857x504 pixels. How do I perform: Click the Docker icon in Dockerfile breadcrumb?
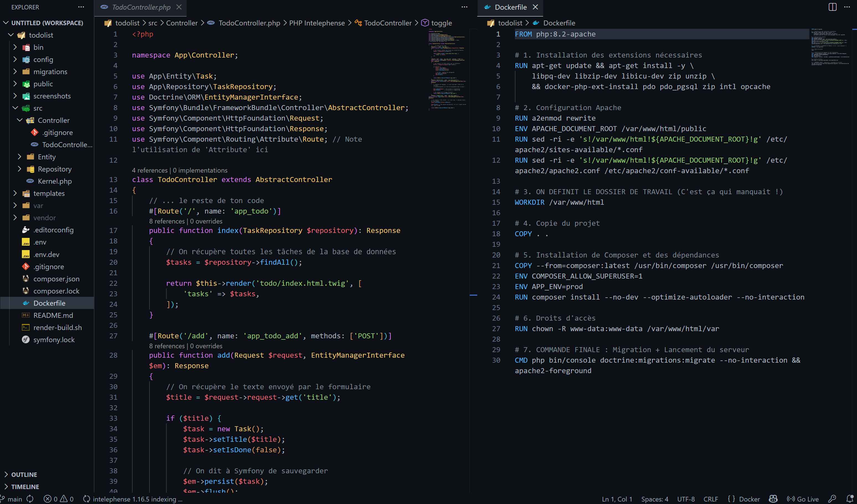(536, 23)
